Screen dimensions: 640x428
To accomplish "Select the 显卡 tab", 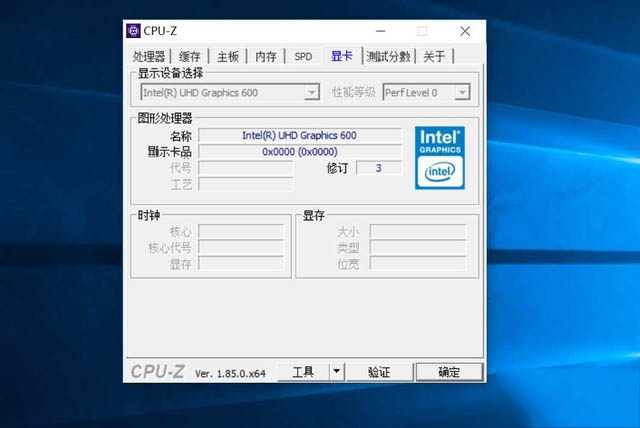I will (x=342, y=56).
